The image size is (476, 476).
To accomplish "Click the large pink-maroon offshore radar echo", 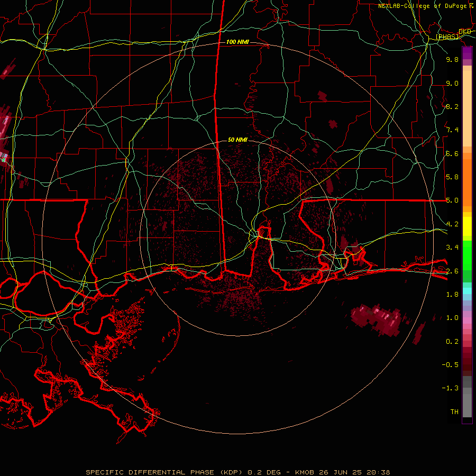I will pyautogui.click(x=377, y=319).
